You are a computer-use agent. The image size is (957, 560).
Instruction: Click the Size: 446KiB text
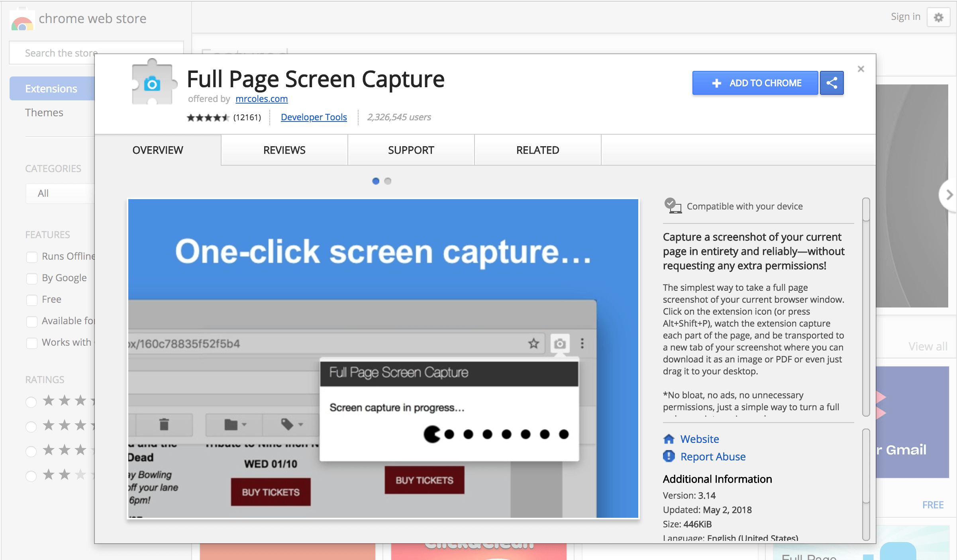coord(687,524)
